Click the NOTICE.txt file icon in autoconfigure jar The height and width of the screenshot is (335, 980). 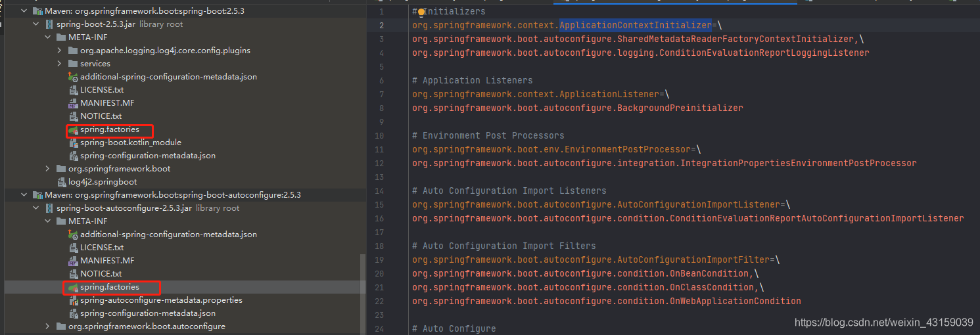pyautogui.click(x=73, y=274)
